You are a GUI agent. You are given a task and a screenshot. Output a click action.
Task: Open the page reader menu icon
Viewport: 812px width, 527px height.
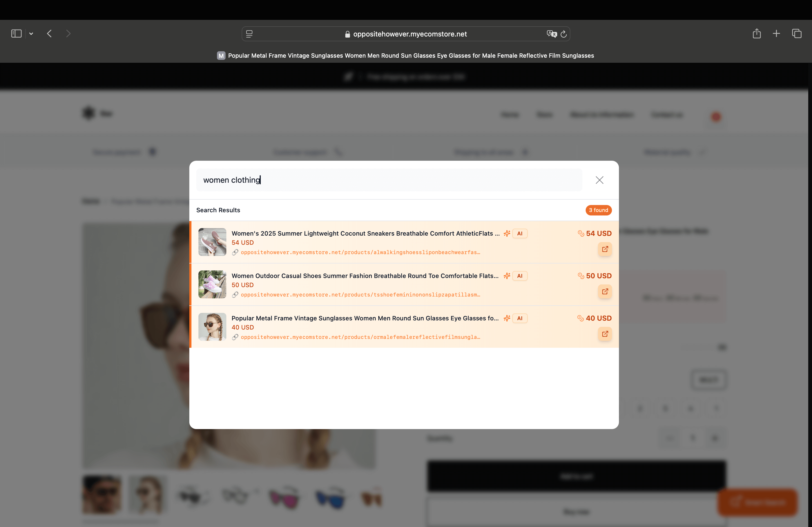click(x=249, y=34)
